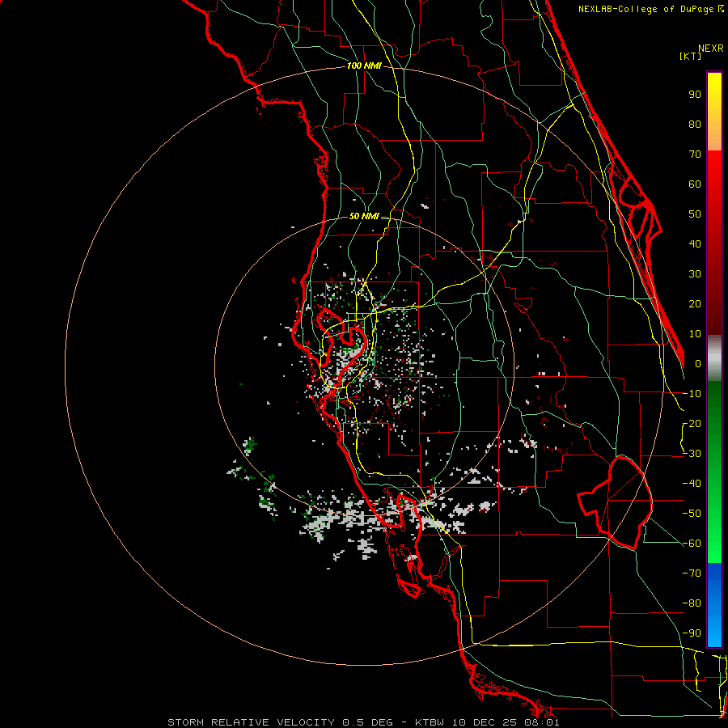
Task: Click the [KT] units label
Action: 690,56
